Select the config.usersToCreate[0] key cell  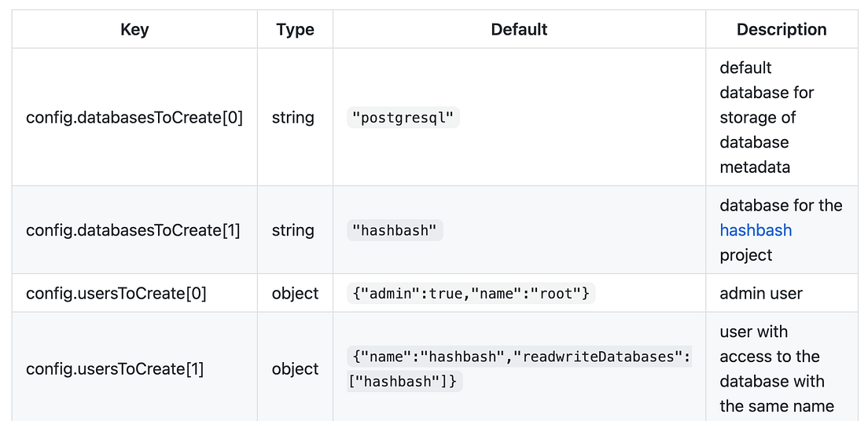(116, 294)
